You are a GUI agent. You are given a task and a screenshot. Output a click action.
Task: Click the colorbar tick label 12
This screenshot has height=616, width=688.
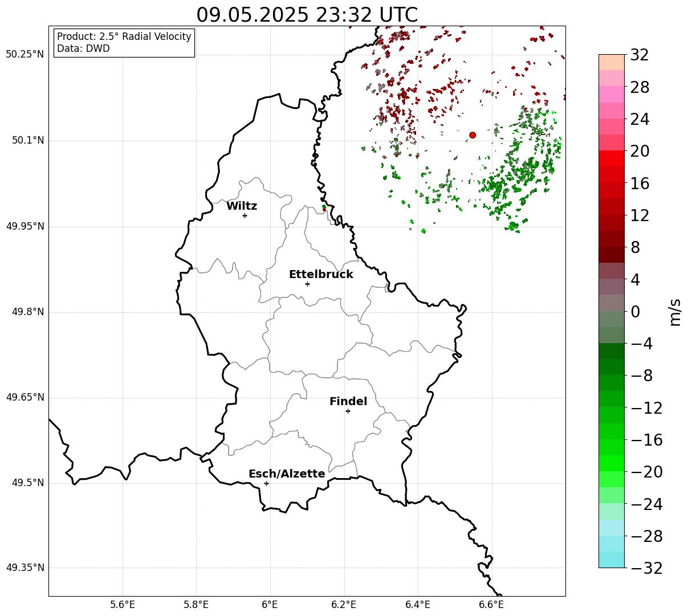click(640, 215)
